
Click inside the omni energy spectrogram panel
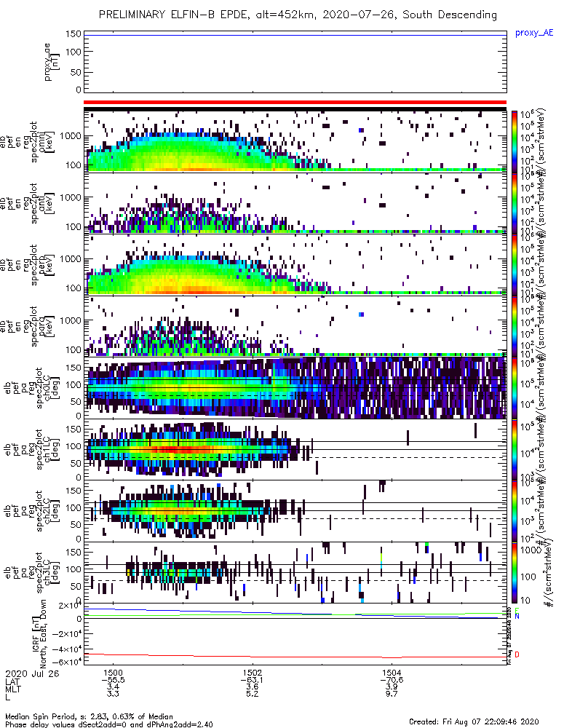click(295, 141)
